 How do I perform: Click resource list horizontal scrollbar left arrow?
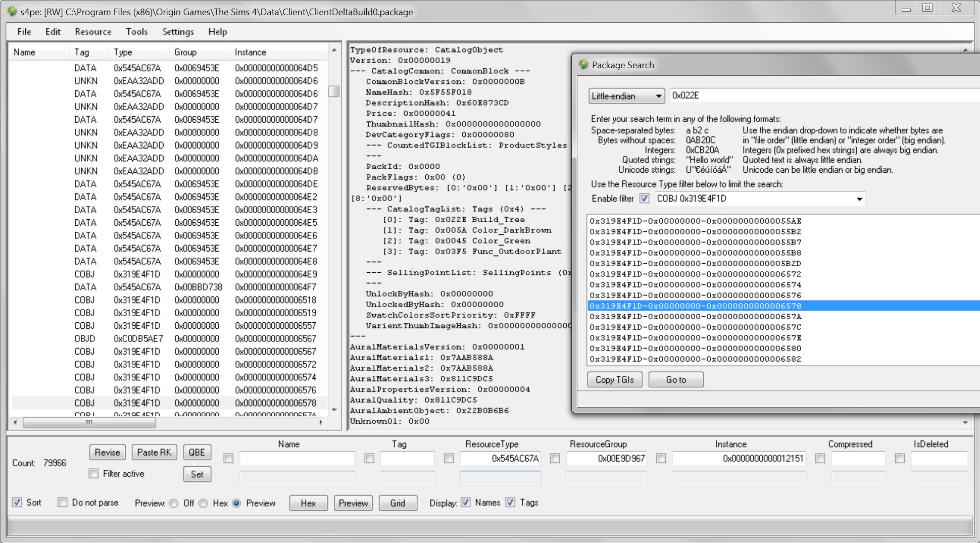point(15,422)
